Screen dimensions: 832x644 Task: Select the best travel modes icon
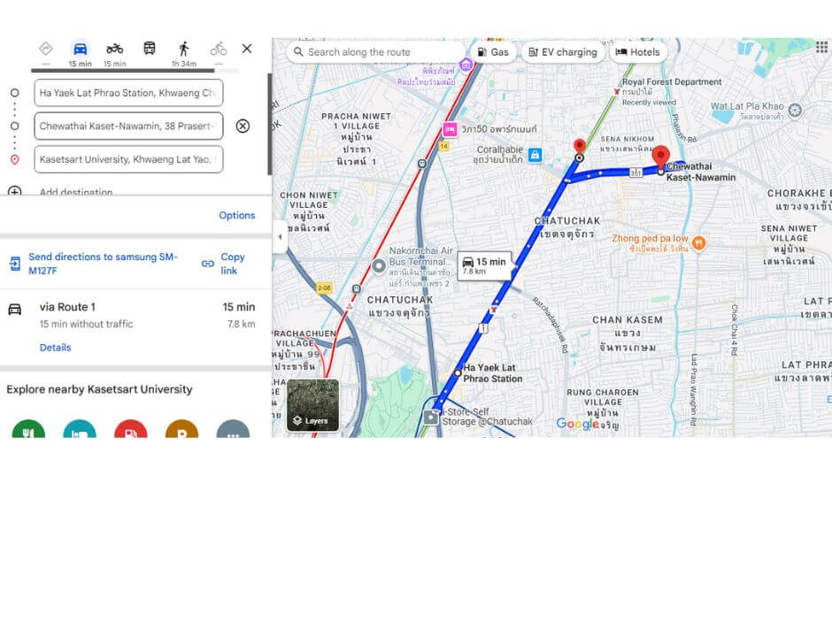[x=46, y=49]
